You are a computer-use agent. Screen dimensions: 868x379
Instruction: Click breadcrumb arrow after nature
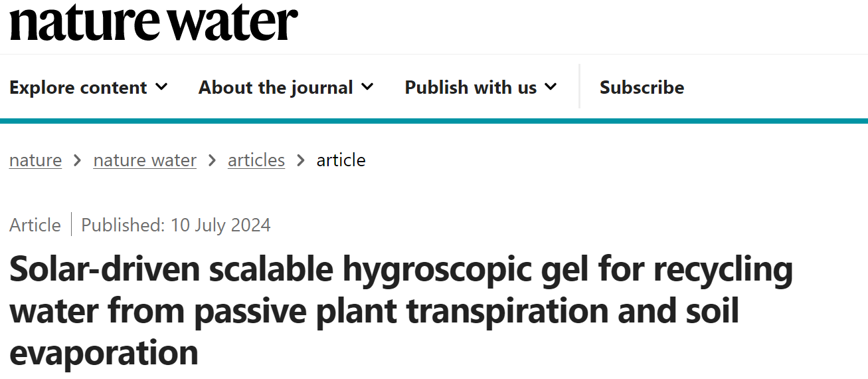78,160
